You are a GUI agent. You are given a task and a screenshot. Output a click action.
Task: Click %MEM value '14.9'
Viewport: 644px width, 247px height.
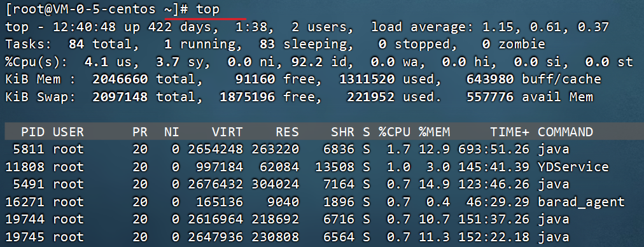tap(434, 184)
